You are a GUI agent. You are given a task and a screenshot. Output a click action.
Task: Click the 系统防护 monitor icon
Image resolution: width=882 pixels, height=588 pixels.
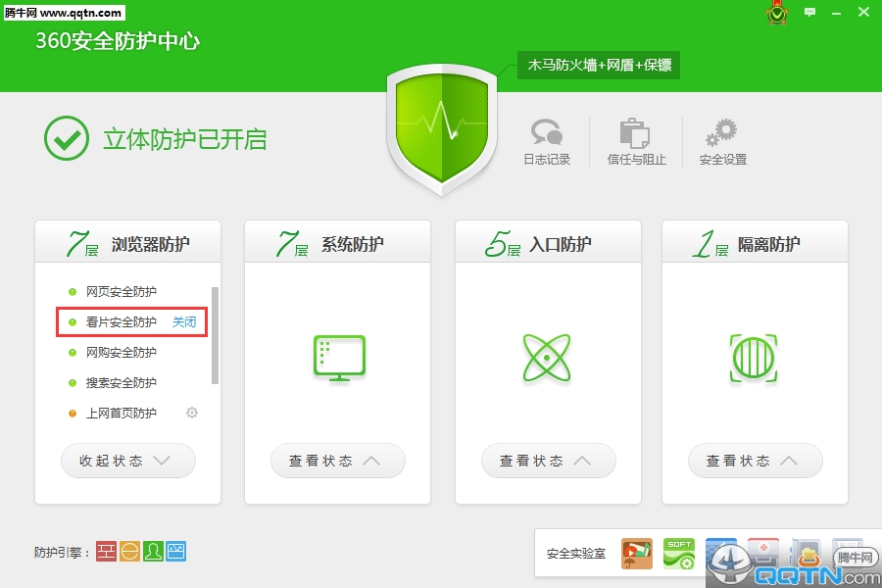(339, 358)
